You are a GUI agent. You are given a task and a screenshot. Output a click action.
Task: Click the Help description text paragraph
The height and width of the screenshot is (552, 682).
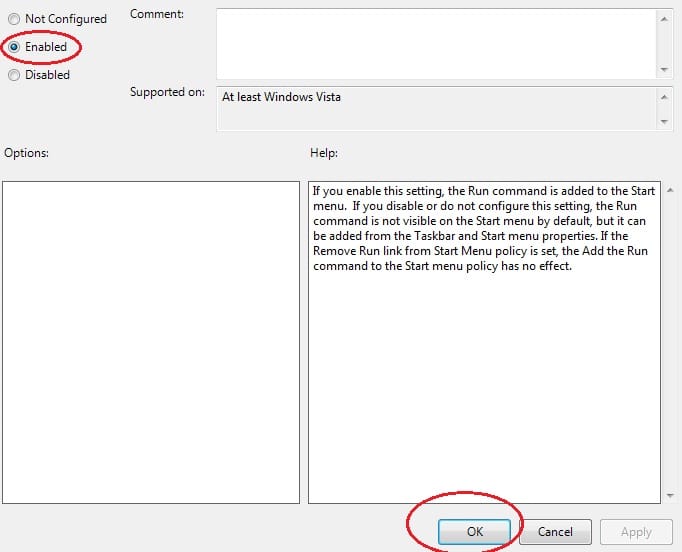484,228
